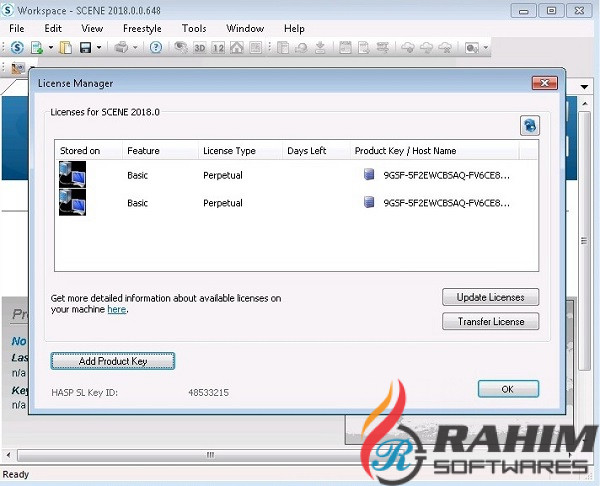Viewport: 600px width, 486px height.
Task: Click the cloud with X toolbar icon
Action: 445,48
